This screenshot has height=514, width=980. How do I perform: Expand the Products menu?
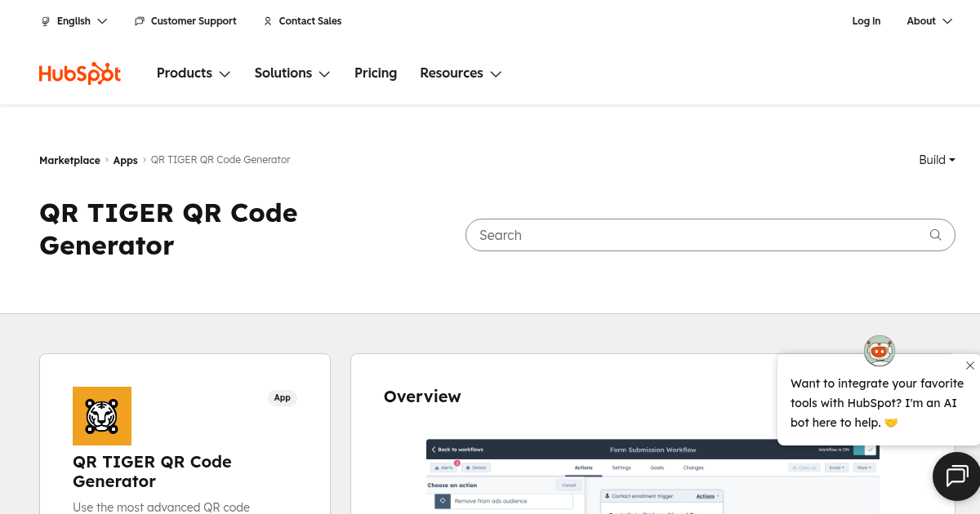click(194, 73)
